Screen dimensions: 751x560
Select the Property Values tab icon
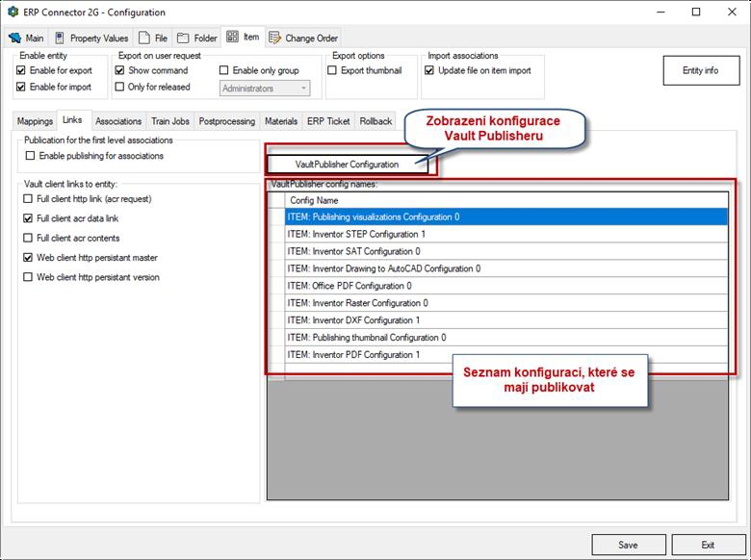tap(61, 38)
